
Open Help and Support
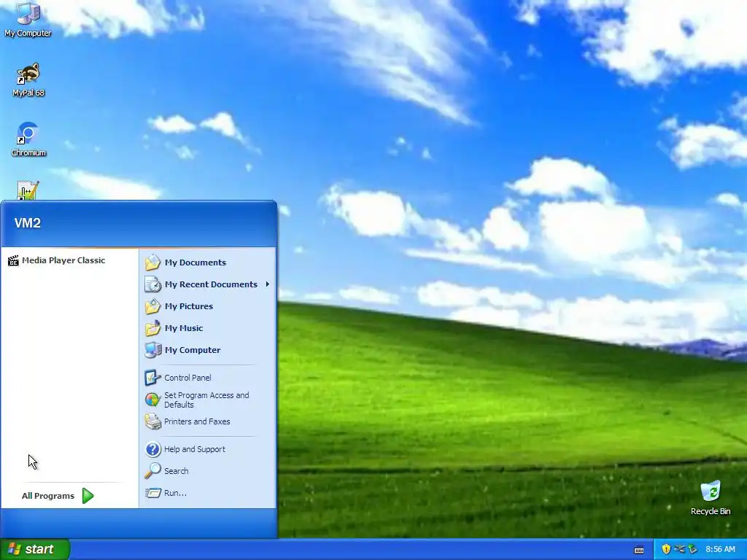pos(207,449)
